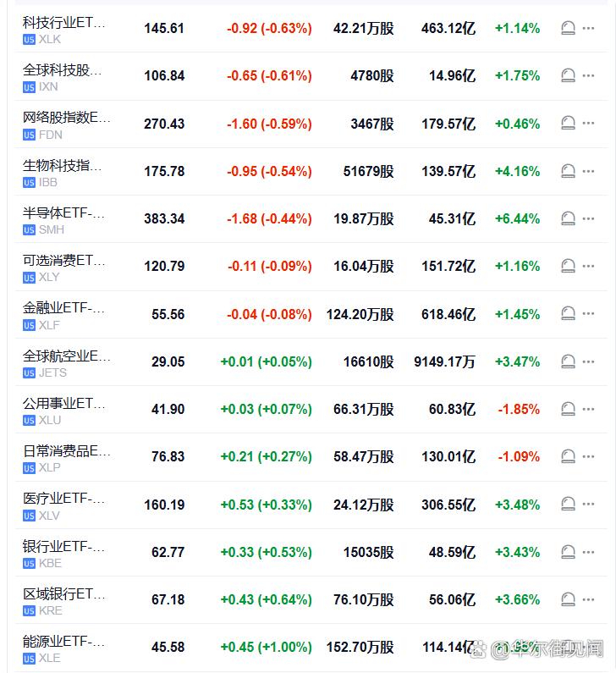Show more options for XLY row

pos(589,267)
